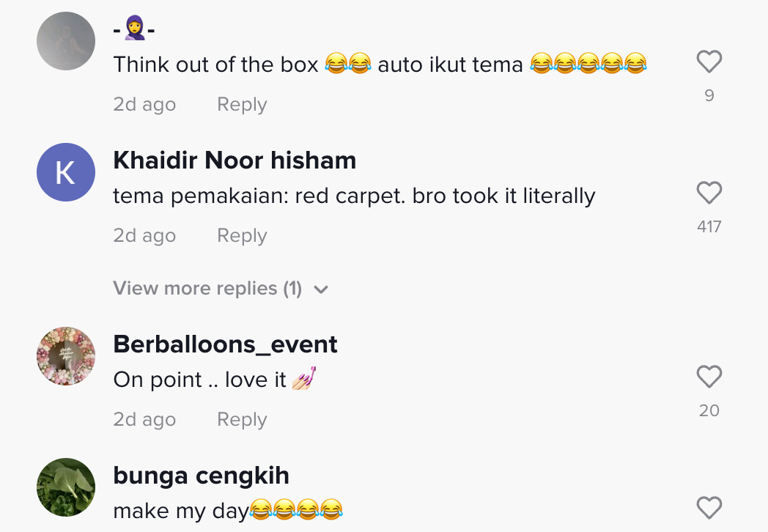
Task: Click the 417 likes count
Action: [709, 227]
